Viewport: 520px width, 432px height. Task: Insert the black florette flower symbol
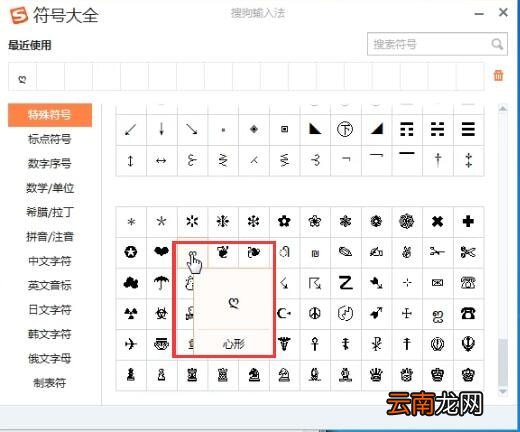pos(284,221)
